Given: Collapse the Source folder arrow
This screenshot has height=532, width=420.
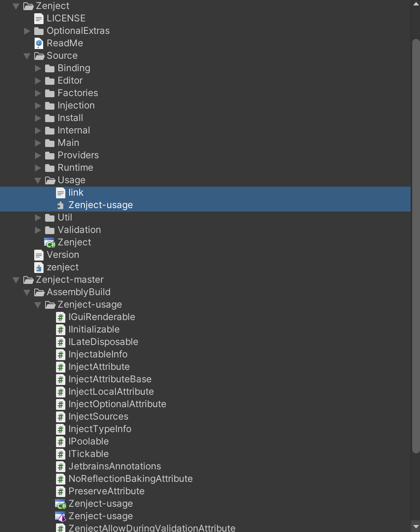Looking at the screenshot, I should 27,56.
